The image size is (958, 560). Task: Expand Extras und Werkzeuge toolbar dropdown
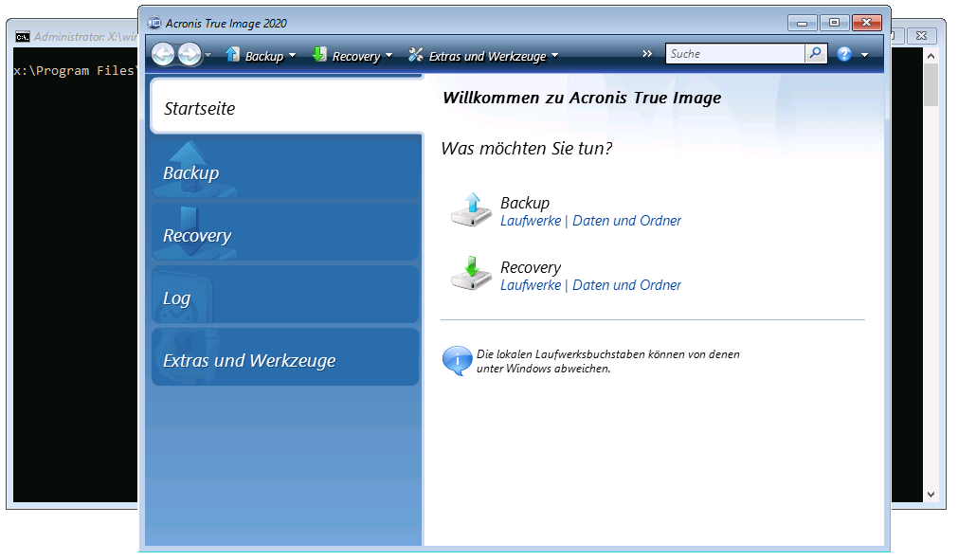(x=554, y=55)
